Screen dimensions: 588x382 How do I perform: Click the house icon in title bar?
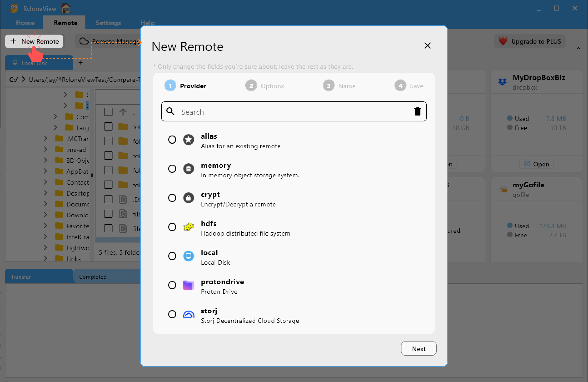[x=66, y=8]
